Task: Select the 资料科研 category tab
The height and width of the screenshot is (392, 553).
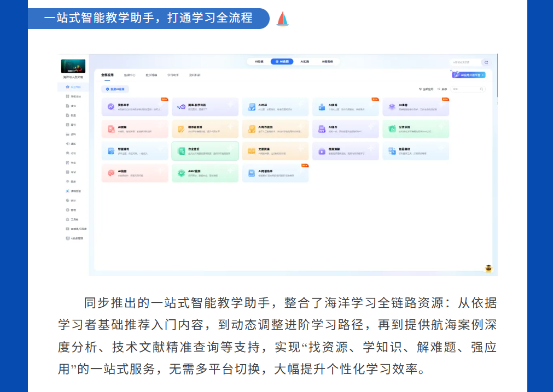Action: click(195, 75)
